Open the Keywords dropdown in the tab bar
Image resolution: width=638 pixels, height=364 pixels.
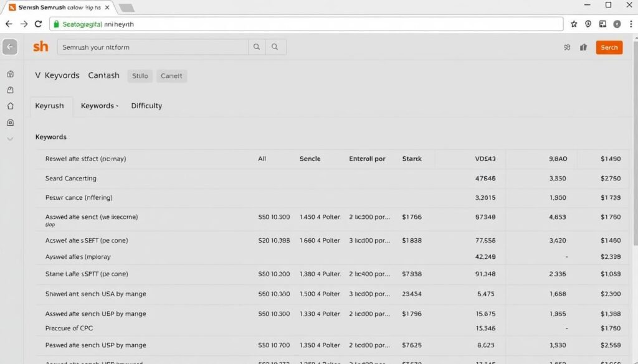point(98,106)
